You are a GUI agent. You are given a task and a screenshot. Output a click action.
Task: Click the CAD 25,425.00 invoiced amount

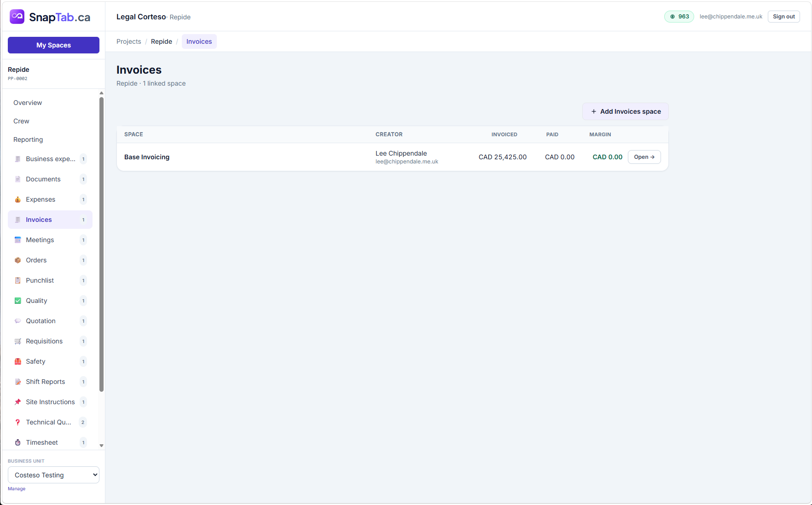(x=503, y=157)
